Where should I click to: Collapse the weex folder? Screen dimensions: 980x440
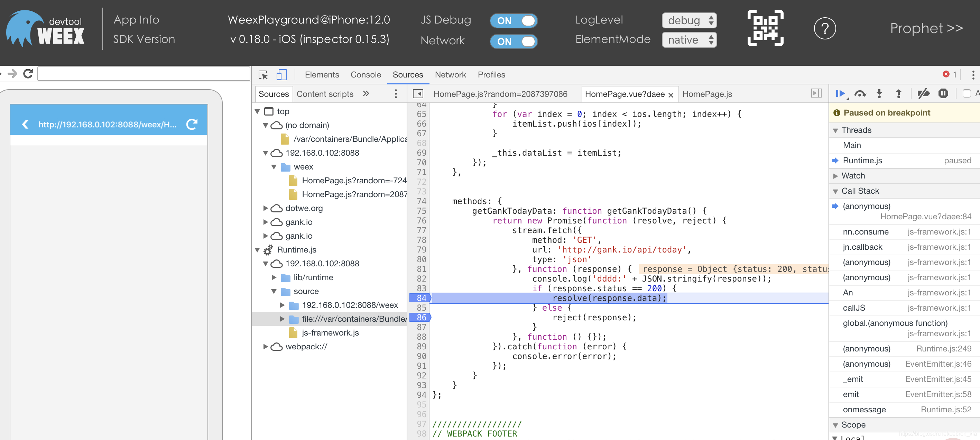(274, 167)
